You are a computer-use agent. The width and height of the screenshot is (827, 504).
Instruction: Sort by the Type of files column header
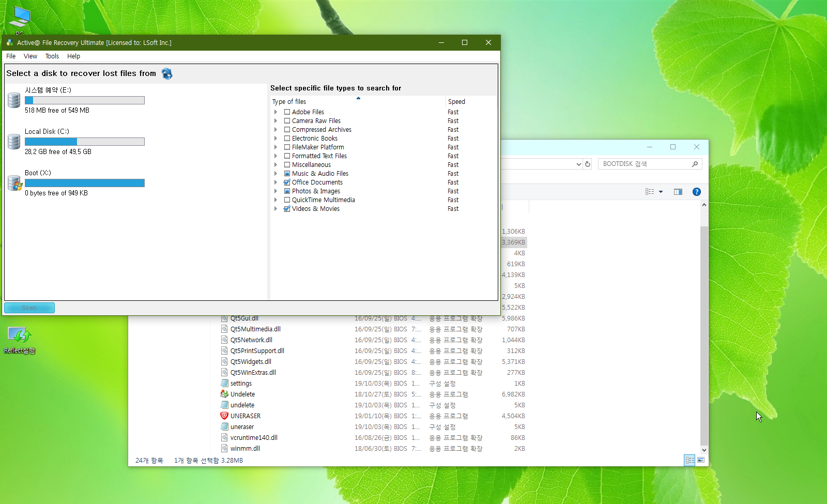click(x=357, y=101)
